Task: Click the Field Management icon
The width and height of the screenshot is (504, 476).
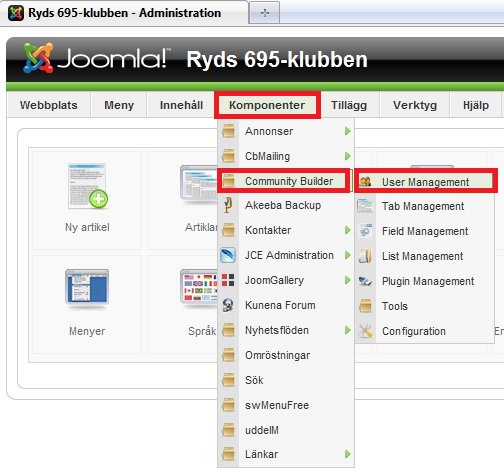Action: (365, 231)
